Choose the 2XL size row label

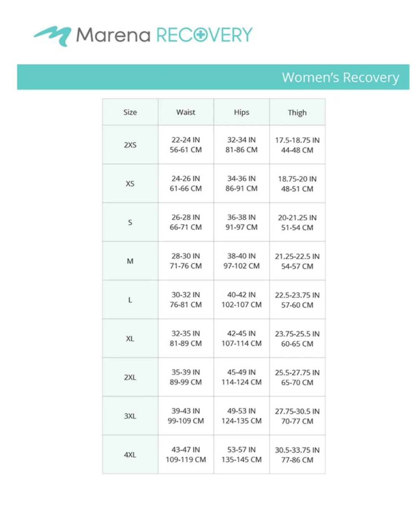(x=130, y=377)
